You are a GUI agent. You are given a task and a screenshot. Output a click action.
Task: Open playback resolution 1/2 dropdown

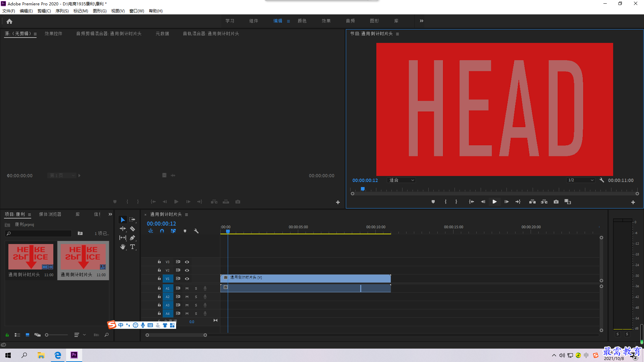[x=581, y=180]
